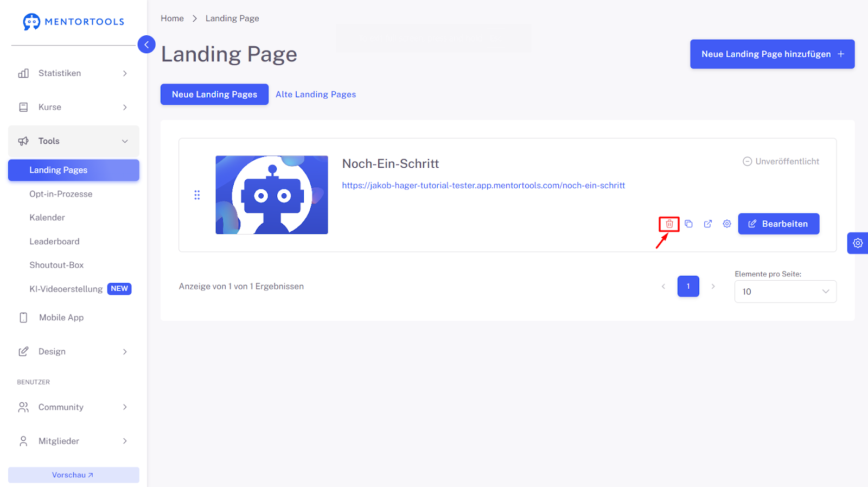The image size is (868, 487).
Task: Click the Bearbeiten button
Action: [x=778, y=224]
